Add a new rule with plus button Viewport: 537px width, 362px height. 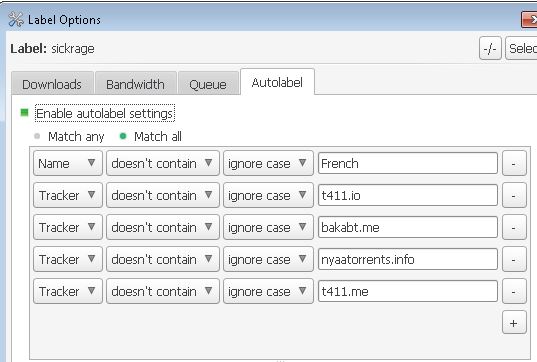tap(514, 323)
